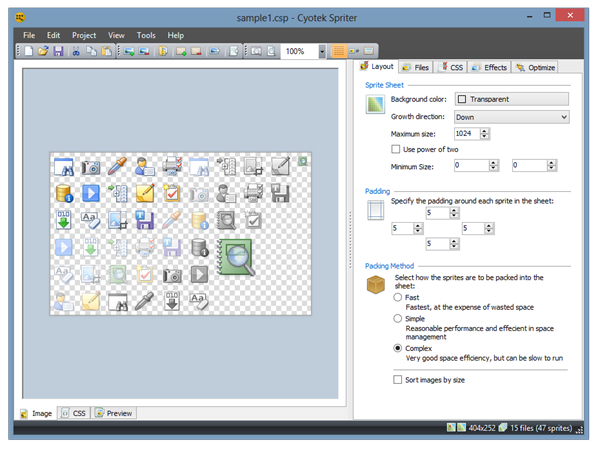
Task: Switch to the Effects tab
Action: point(490,68)
